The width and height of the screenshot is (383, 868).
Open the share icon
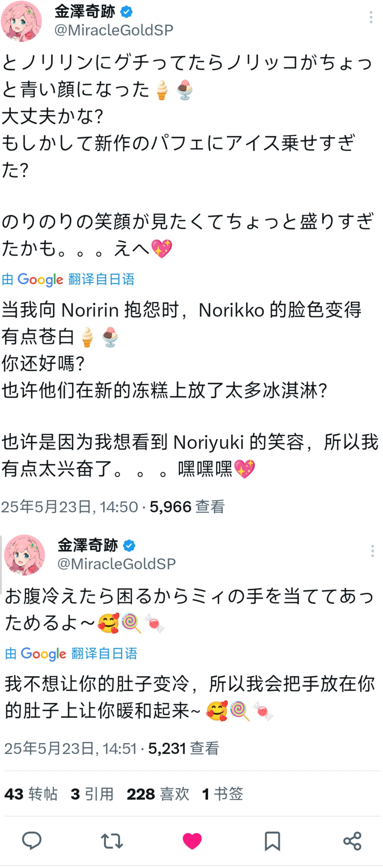pos(352,841)
